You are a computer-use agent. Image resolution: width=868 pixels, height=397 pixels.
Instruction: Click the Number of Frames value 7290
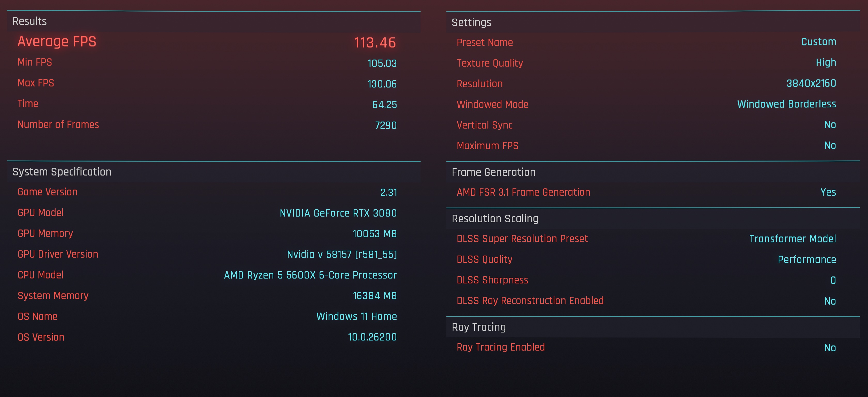tap(385, 125)
